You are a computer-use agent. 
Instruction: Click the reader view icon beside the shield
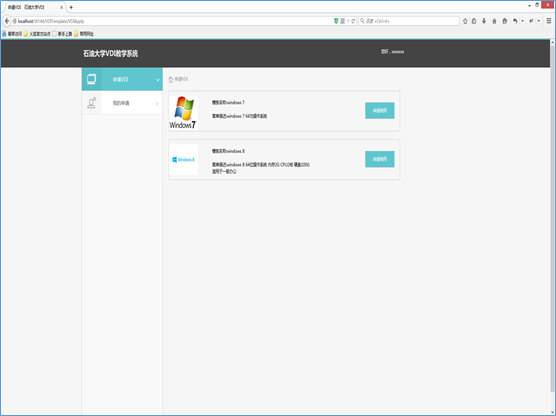tap(343, 21)
